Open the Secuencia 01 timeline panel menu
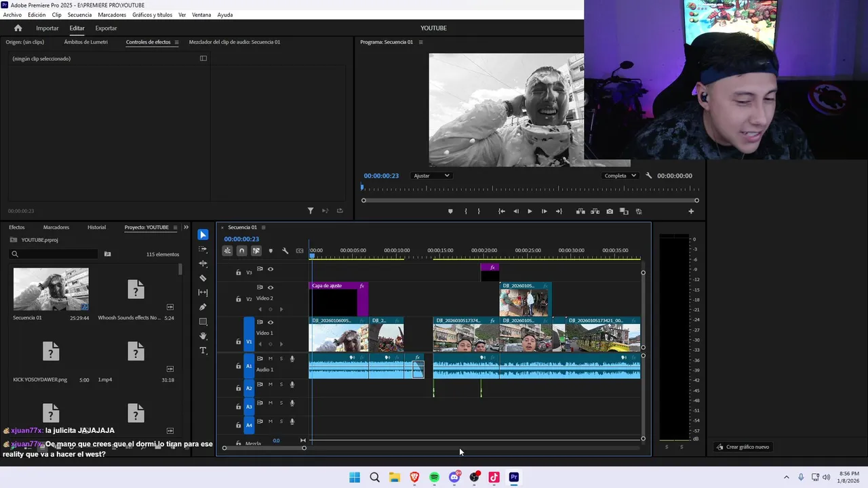 (263, 227)
